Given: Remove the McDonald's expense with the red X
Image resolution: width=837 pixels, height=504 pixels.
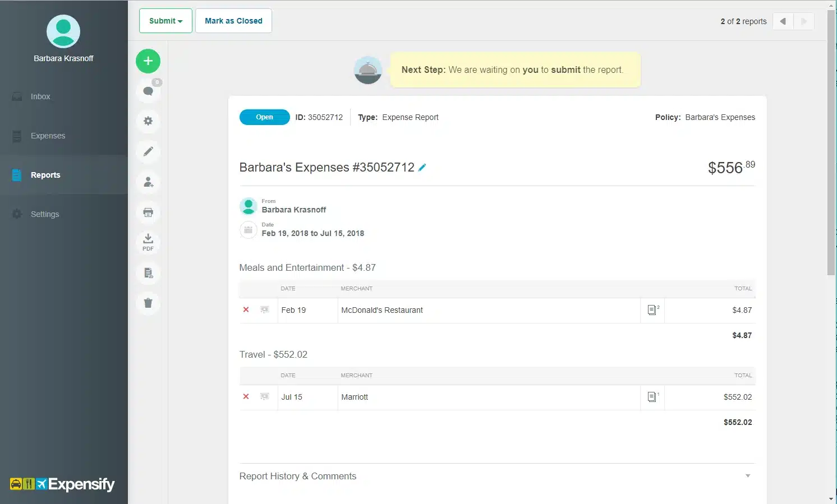Looking at the screenshot, I should [x=245, y=309].
